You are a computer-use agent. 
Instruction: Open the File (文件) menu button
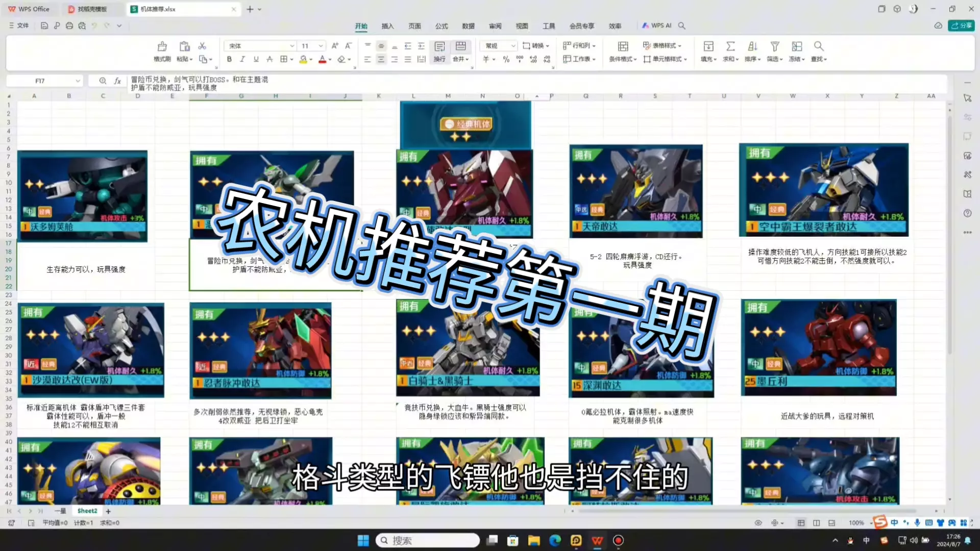coord(19,26)
